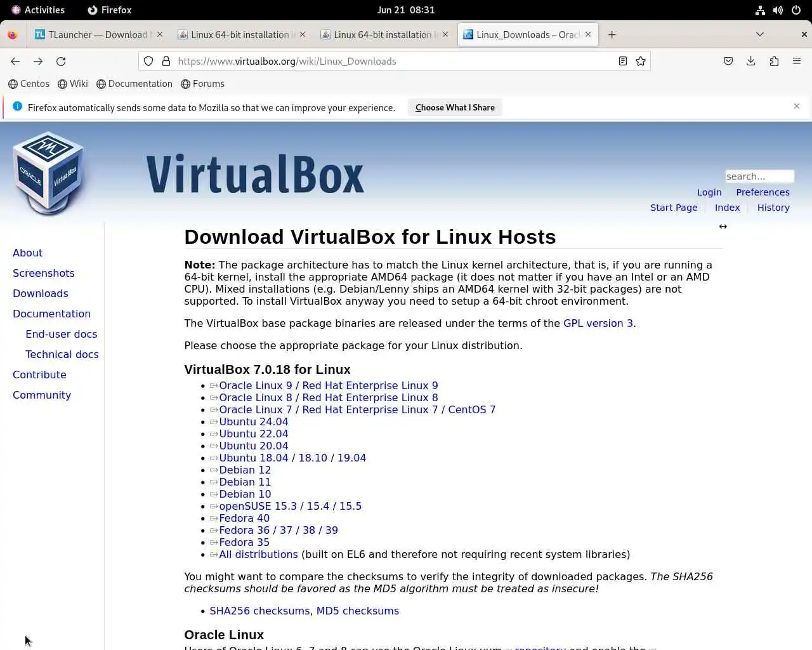Screen dimensions: 812x650
Task: Open the network status tray icon
Action: click(760, 10)
